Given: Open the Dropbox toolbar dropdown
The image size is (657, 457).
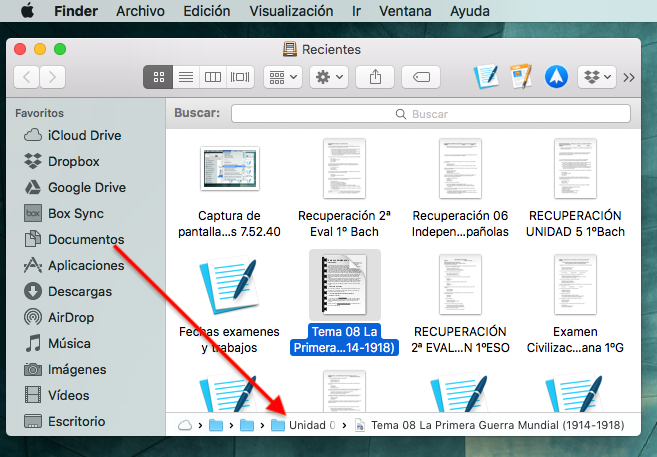Looking at the screenshot, I should click(x=597, y=77).
